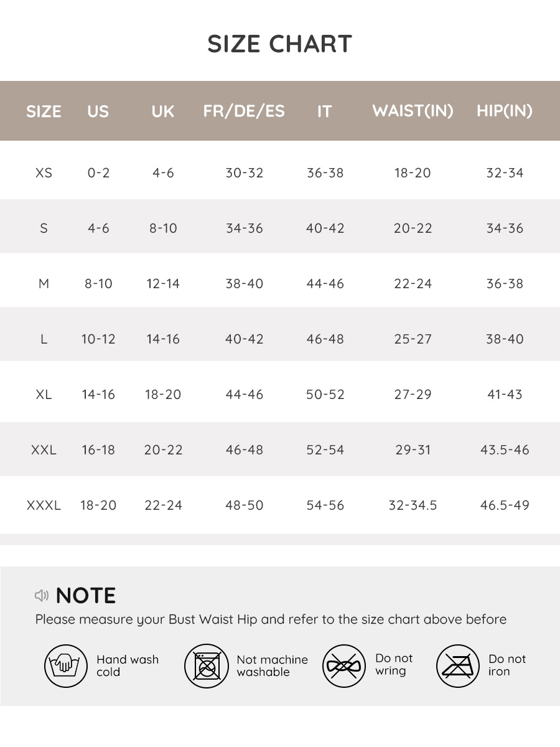Viewport: 560px width, 747px height.
Task: Click the NOTE heading text
Action: tap(86, 596)
